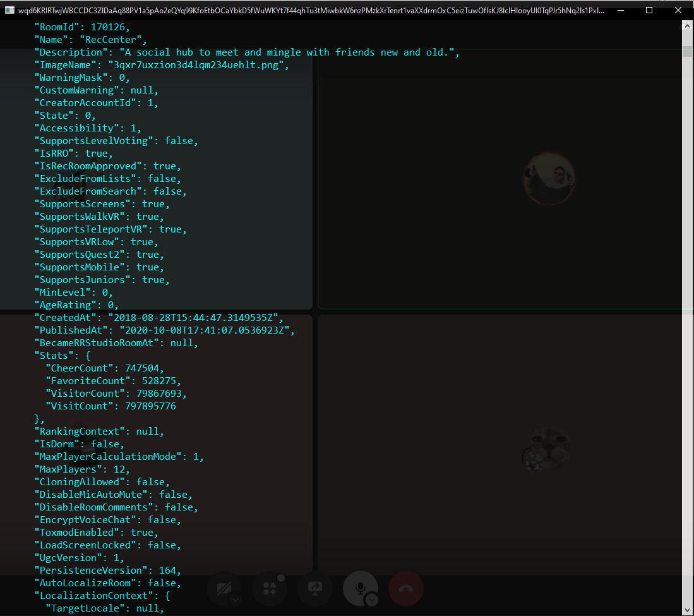The width and height of the screenshot is (694, 616).
Task: Expand microphone settings dropdown arrow
Action: point(372,600)
